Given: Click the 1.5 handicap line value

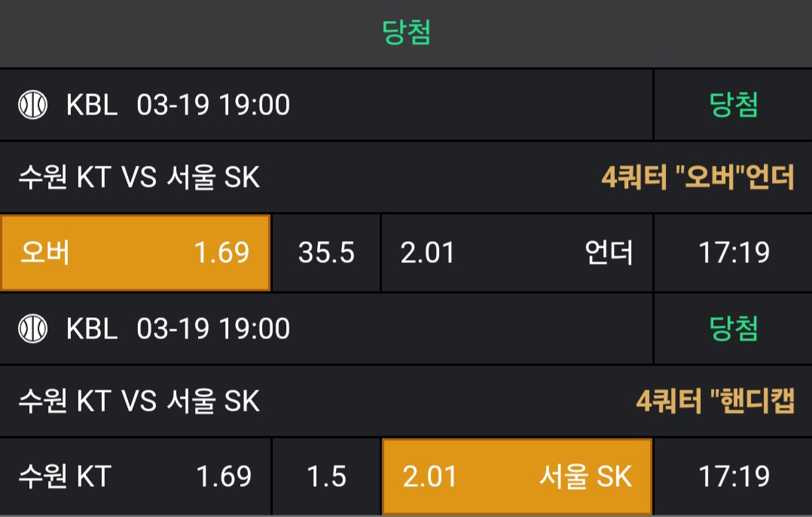Looking at the screenshot, I should [326, 476].
